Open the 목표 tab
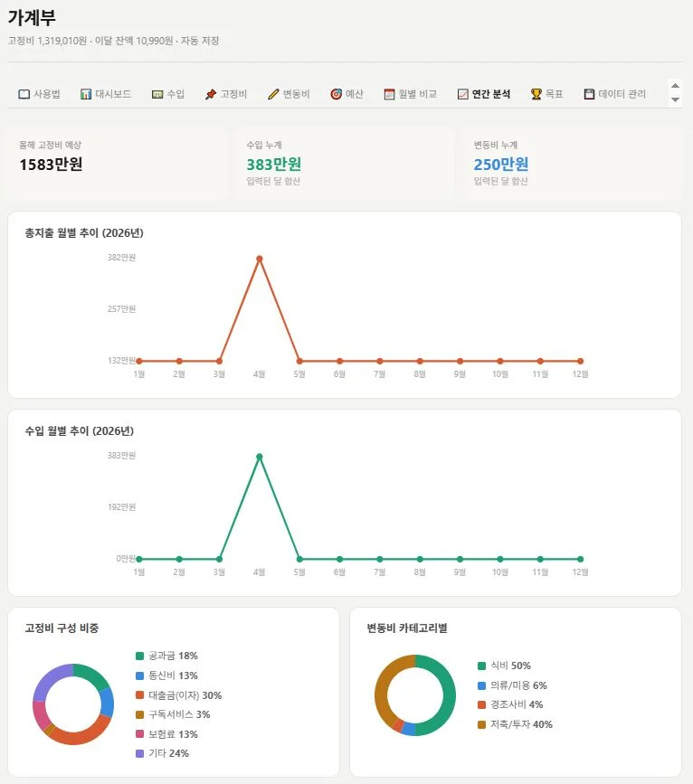This screenshot has width=693, height=784. pyautogui.click(x=547, y=94)
